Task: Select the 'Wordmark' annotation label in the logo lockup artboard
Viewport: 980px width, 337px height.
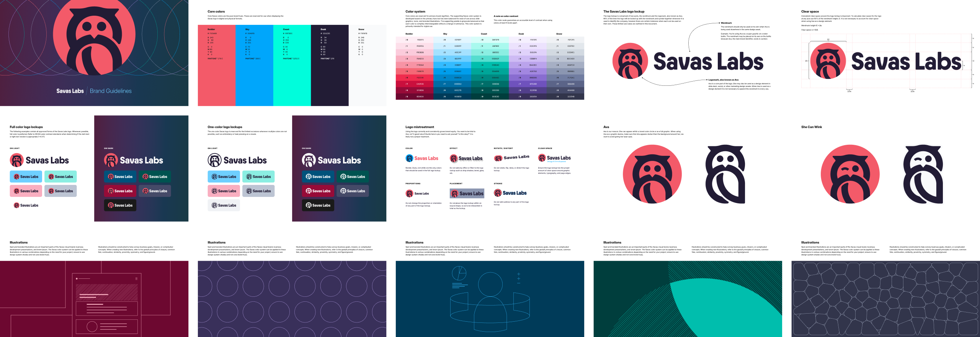Action: click(x=726, y=23)
